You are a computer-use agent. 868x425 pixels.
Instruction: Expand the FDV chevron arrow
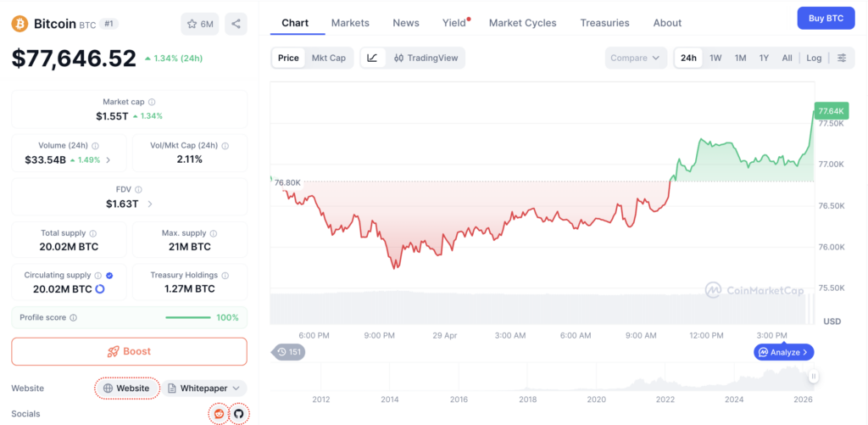tap(150, 204)
